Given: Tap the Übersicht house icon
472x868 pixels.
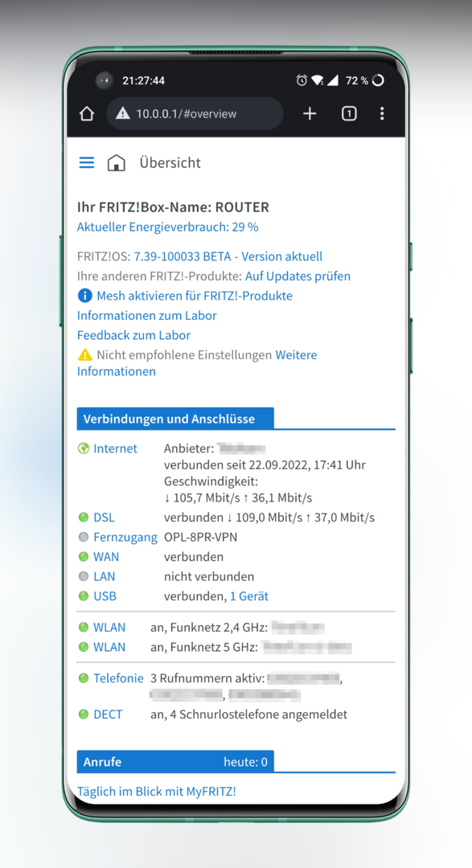Looking at the screenshot, I should pyautogui.click(x=116, y=162).
